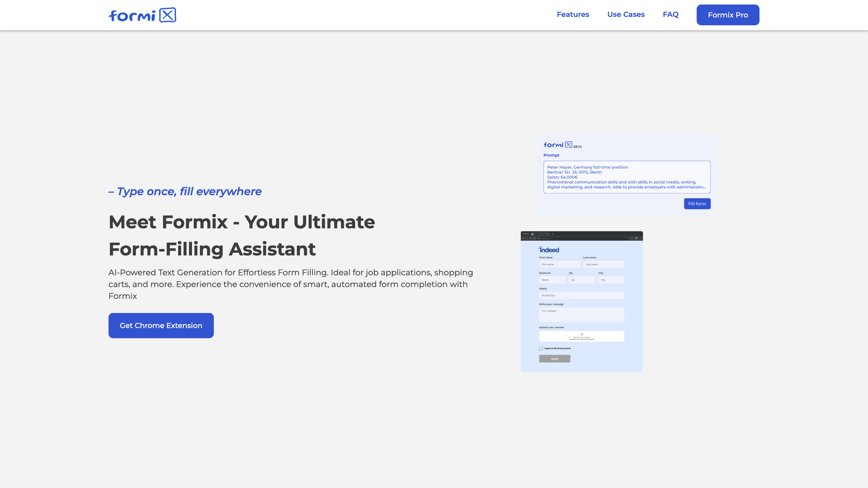Open the Features navigation link
This screenshot has height=488, width=868.
pos(573,14)
